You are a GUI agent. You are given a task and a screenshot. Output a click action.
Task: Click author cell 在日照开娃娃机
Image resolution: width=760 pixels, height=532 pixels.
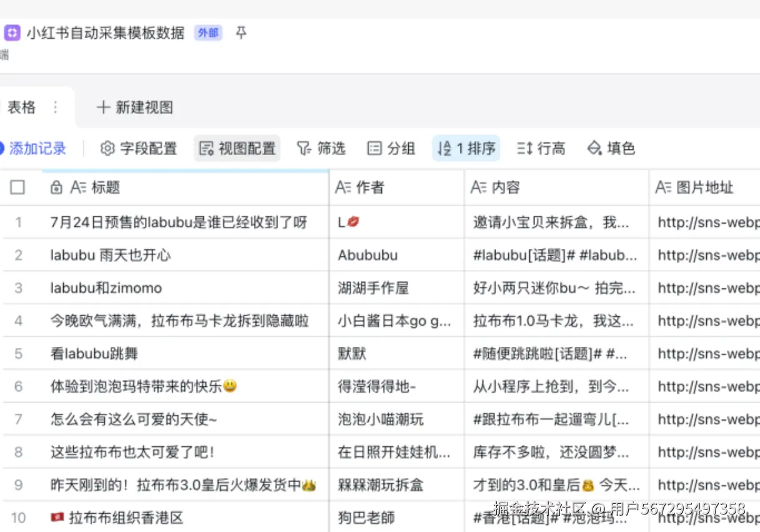[396, 452]
